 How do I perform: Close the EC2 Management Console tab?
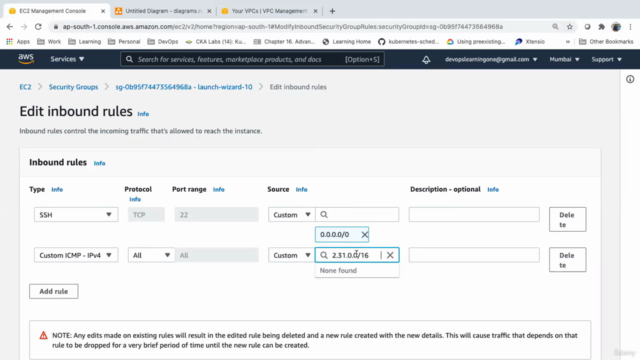(103, 11)
